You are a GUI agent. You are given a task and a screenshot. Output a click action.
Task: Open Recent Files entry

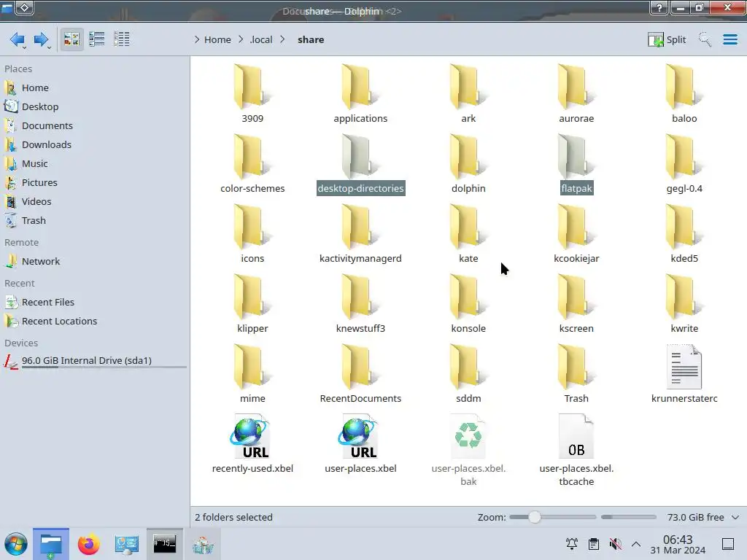(47, 303)
